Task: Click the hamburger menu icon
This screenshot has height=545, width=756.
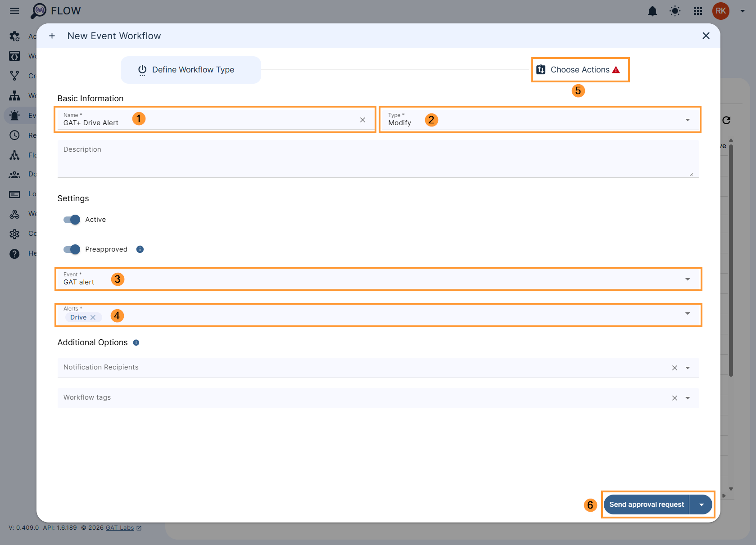Action: (x=14, y=11)
